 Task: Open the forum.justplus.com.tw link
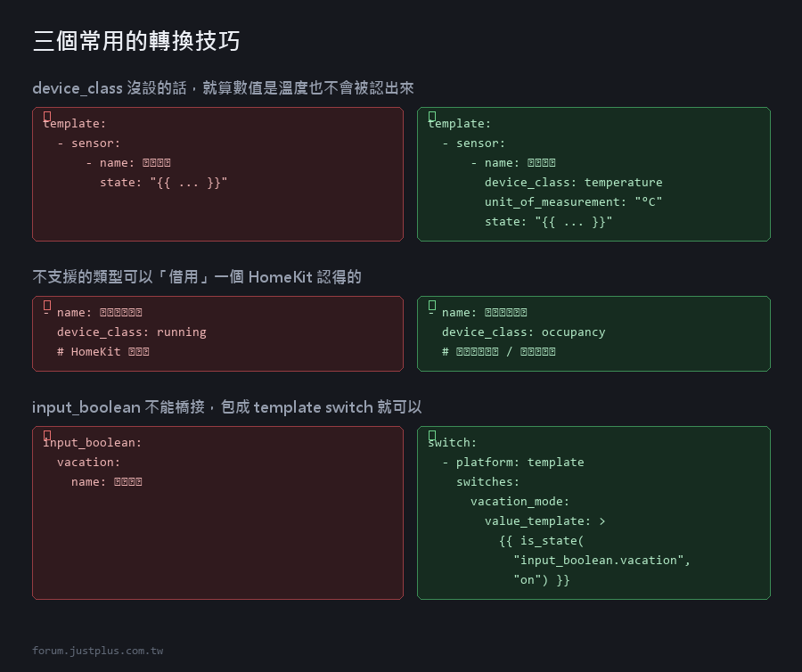click(98, 651)
